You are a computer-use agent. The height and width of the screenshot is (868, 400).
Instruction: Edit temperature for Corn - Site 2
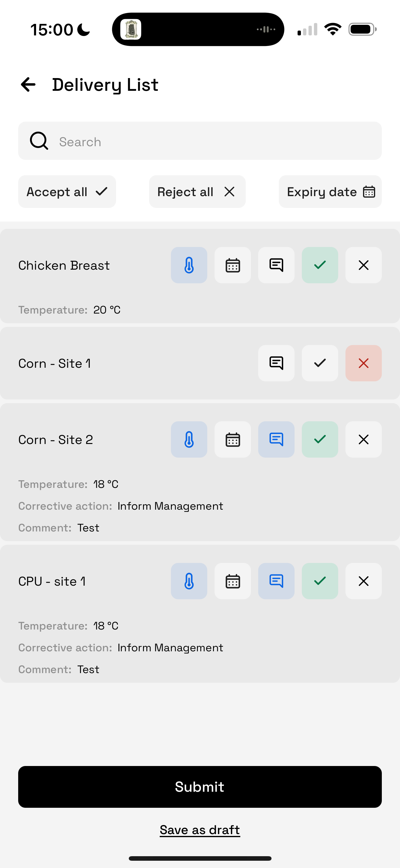[189, 439]
